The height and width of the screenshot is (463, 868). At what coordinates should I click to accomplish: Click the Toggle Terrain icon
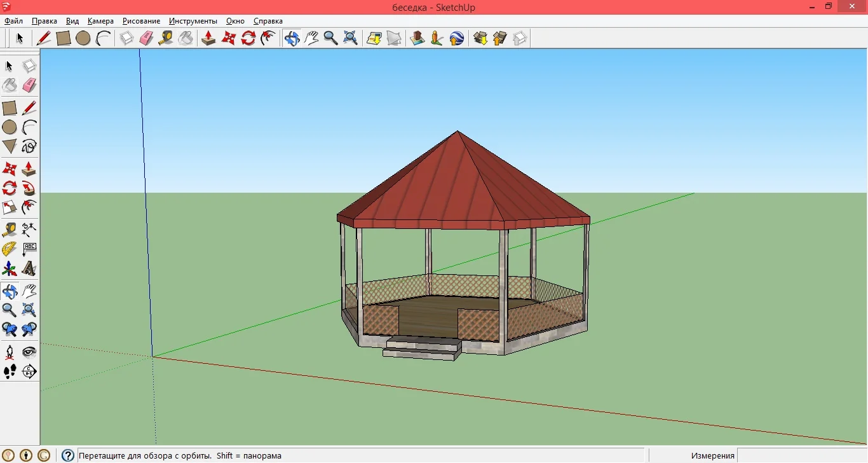point(394,38)
